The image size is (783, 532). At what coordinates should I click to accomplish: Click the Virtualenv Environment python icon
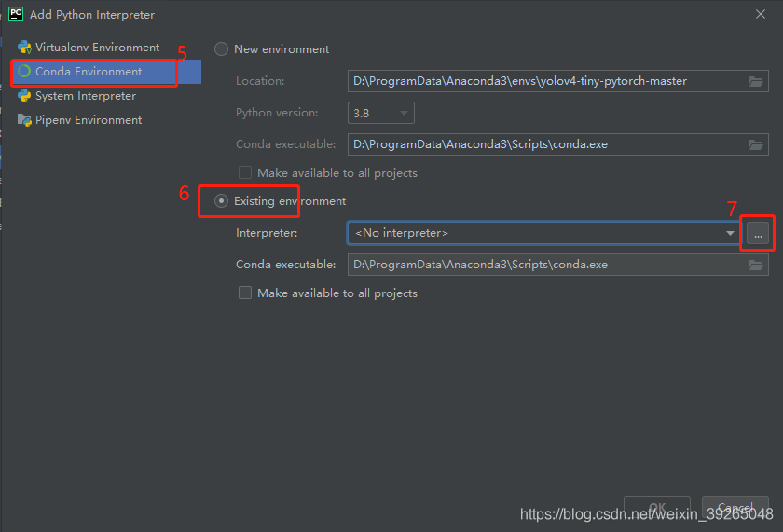point(24,48)
